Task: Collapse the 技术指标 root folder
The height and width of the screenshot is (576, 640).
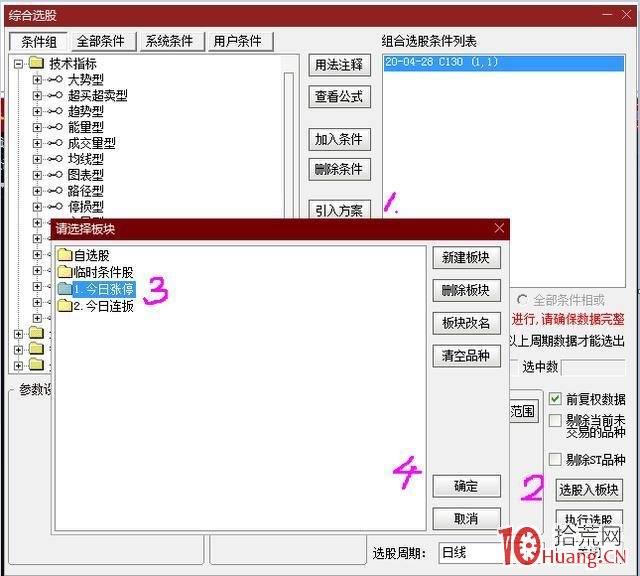Action: 18,64
